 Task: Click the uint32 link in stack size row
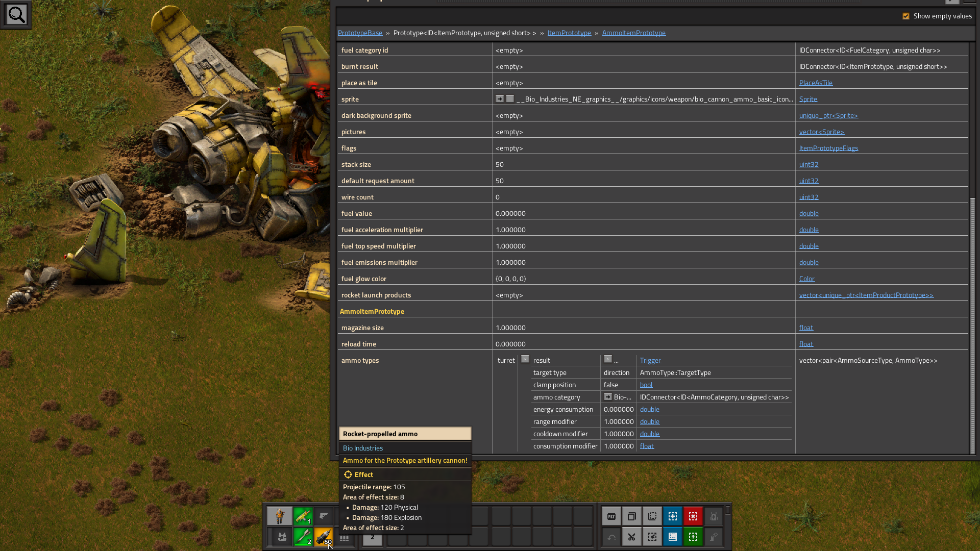809,164
